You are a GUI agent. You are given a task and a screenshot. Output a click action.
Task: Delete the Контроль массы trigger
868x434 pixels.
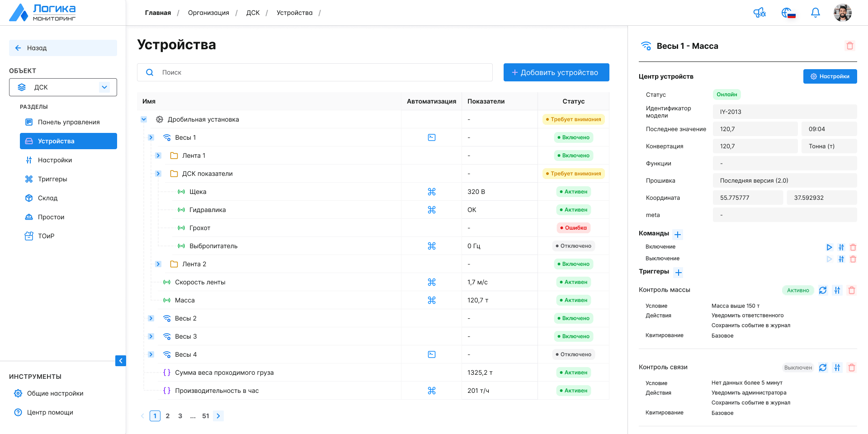tap(852, 290)
